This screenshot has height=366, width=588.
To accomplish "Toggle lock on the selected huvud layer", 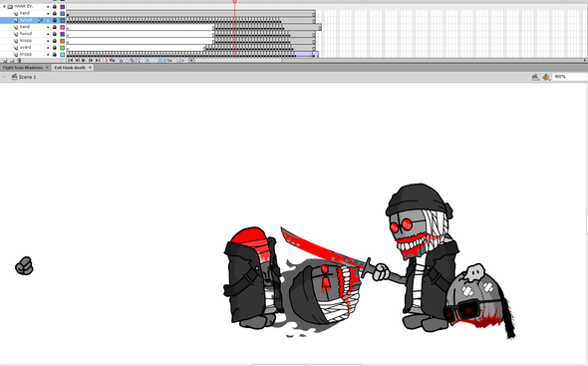I will click(55, 20).
